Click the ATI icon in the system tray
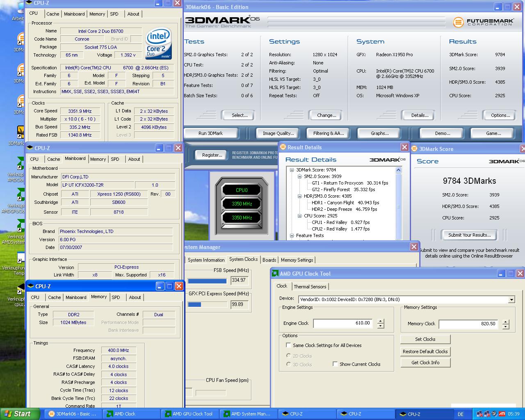The width and height of the screenshot is (525, 420). [501, 414]
